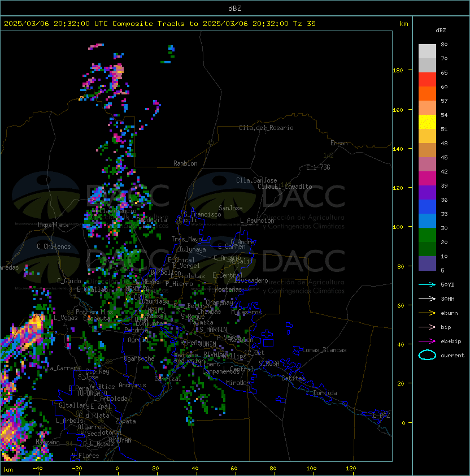
Task: Click the 'Clla.SanJose' map label
Action: pyautogui.click(x=256, y=180)
